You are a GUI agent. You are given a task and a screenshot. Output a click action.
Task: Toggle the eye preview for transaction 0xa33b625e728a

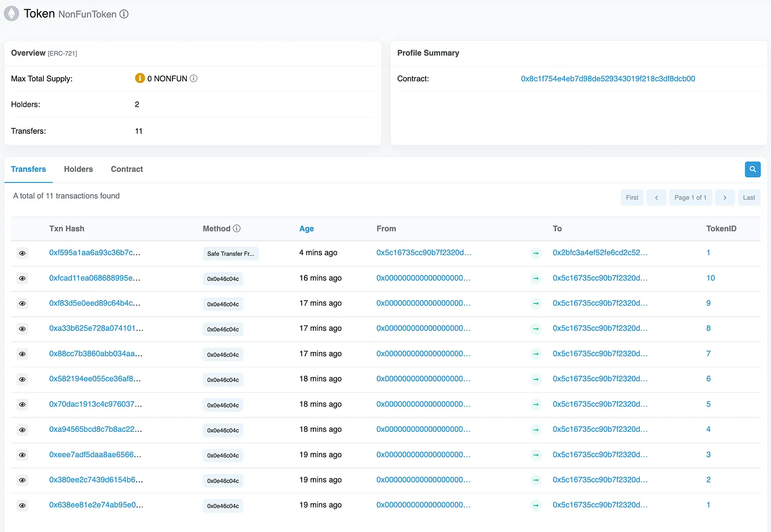click(22, 329)
